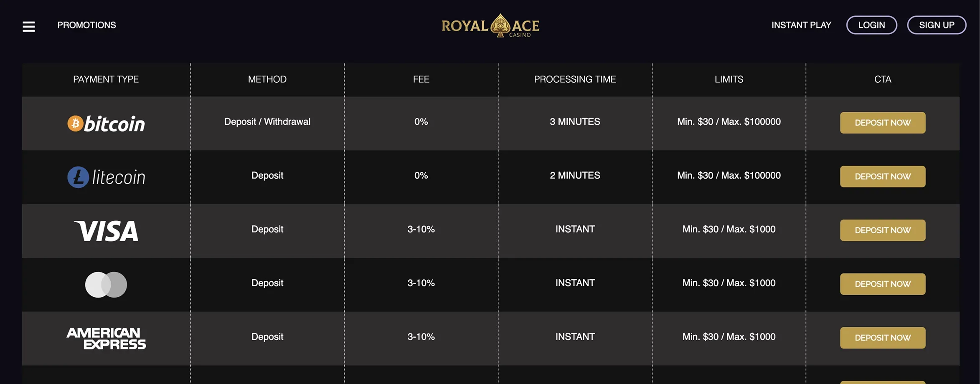
Task: Click DEPOSIT NOW for American Express
Action: [882, 338]
